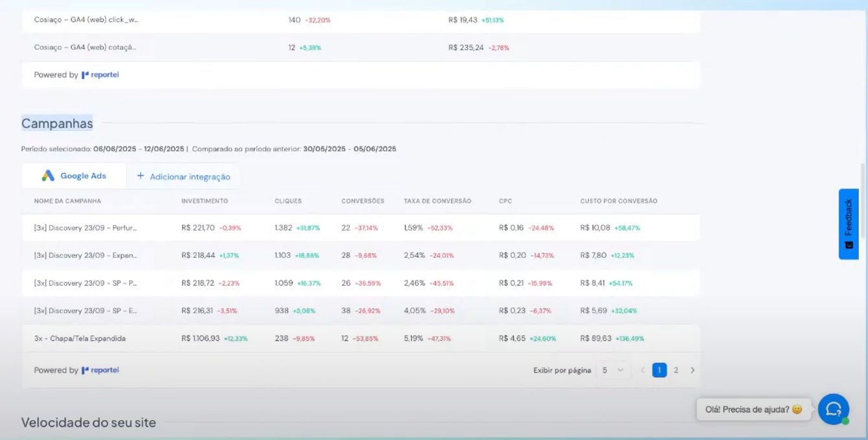The image size is (868, 440).
Task: Click the previous page arrow icon
Action: click(x=642, y=371)
